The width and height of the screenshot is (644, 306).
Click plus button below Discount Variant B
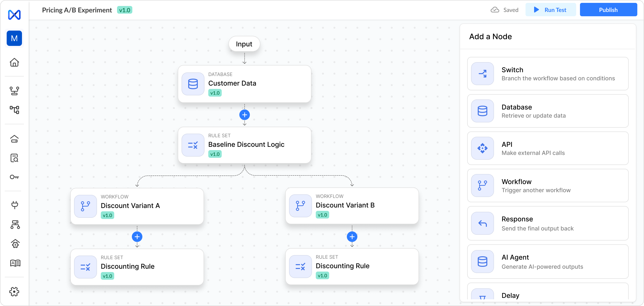click(352, 237)
